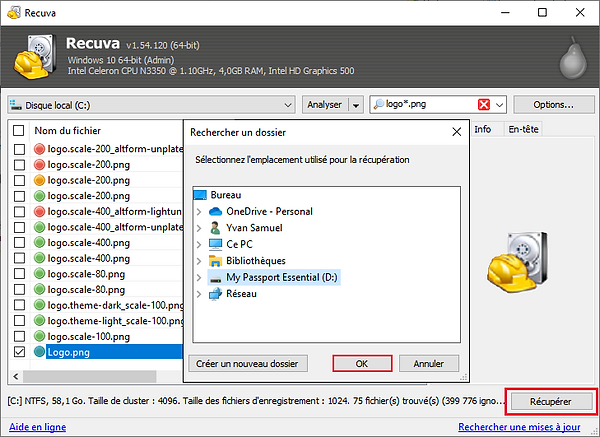Check the logo.scale-400_altform-lightun checkbox
The image size is (600, 437).
pyautogui.click(x=19, y=211)
